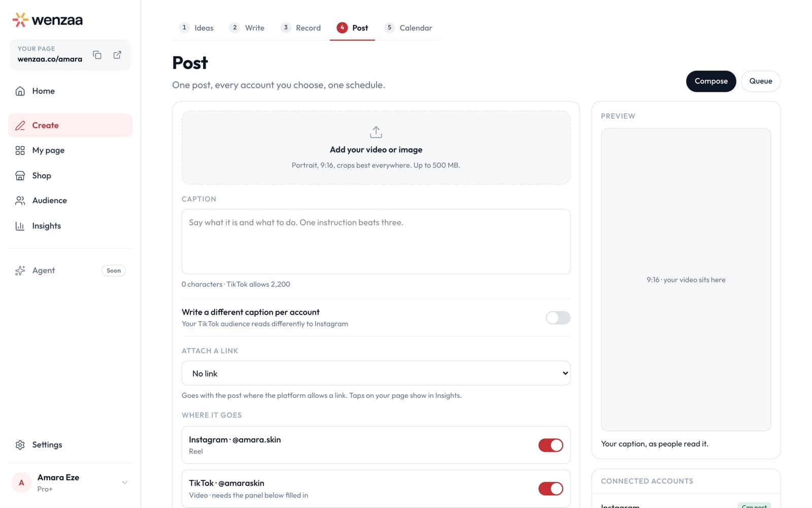Click the video preview placeholder

click(x=686, y=280)
